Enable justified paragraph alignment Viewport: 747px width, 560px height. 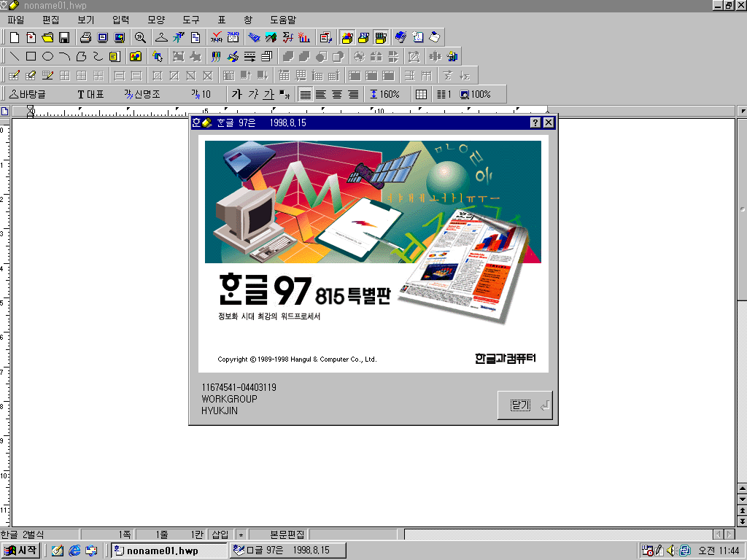[305, 94]
